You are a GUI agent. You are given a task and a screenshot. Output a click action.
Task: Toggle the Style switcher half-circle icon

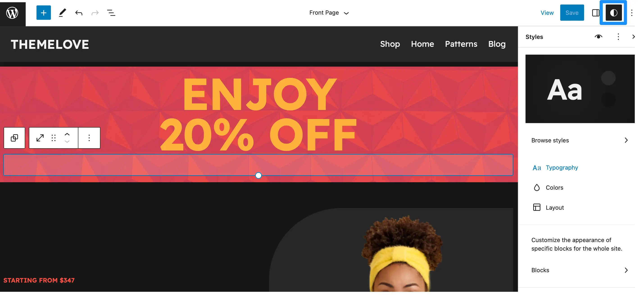[x=615, y=12]
